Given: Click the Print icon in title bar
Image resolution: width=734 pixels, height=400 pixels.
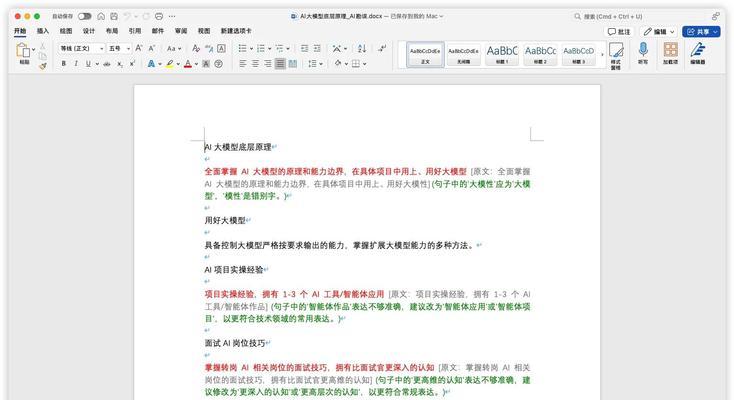Looking at the screenshot, I should (159, 16).
